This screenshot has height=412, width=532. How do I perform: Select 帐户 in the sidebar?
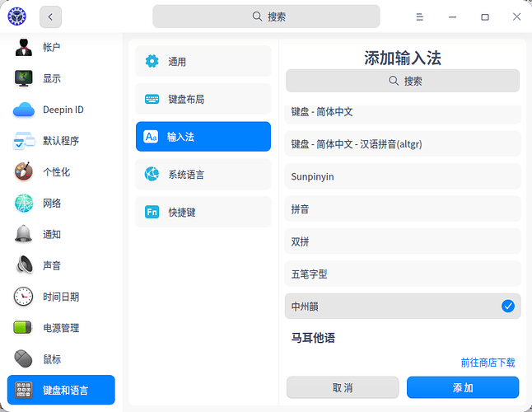coord(61,47)
